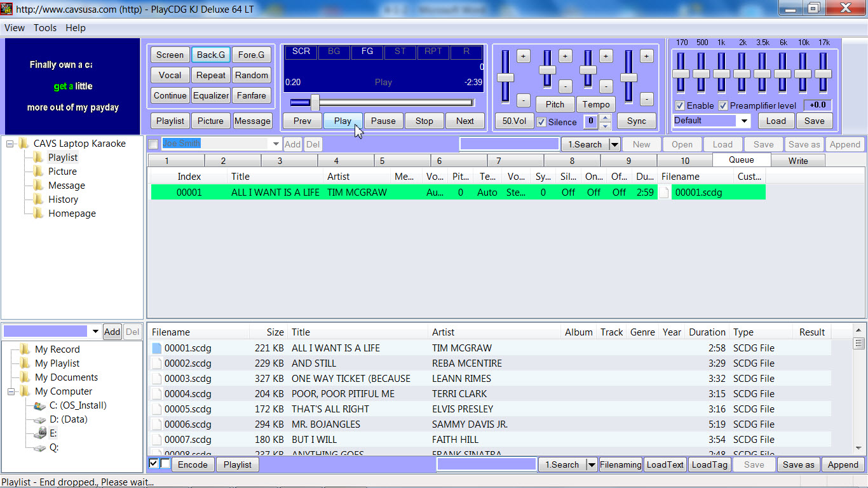Uncheck the checked box left of Encode
This screenshot has width=868, height=488.
tap(153, 464)
